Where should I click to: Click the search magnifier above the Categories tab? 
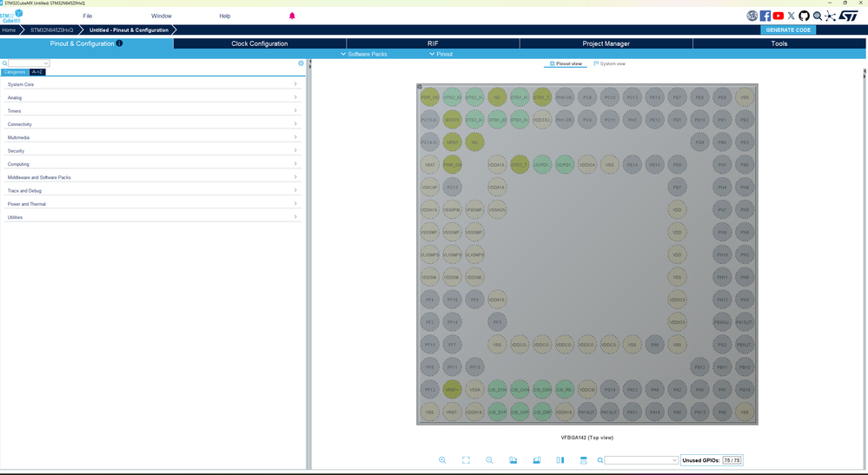point(4,63)
